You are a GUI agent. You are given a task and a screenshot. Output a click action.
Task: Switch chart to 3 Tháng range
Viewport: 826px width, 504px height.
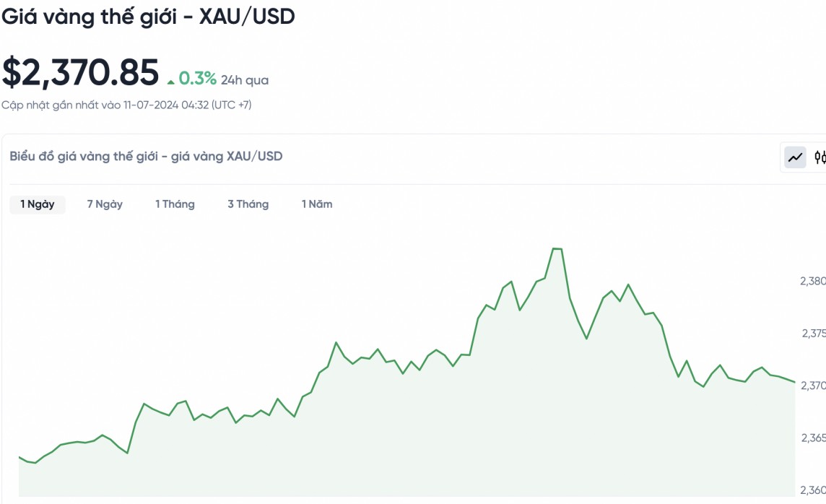[248, 204]
